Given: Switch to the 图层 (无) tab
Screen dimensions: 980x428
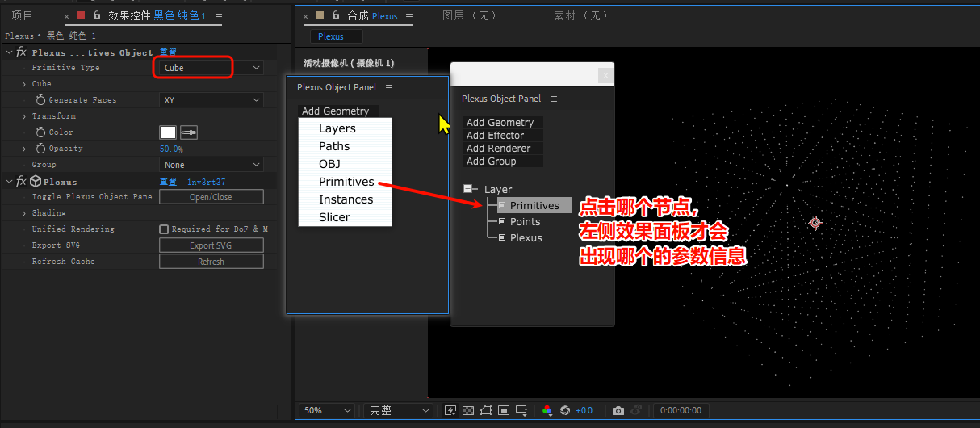Looking at the screenshot, I should 471,15.
